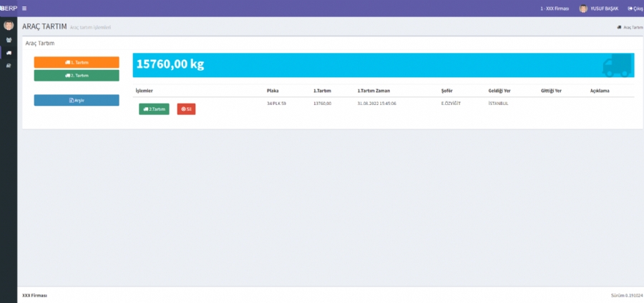Select the truck icon in sidebar
The image size is (644, 303).
coord(9,53)
